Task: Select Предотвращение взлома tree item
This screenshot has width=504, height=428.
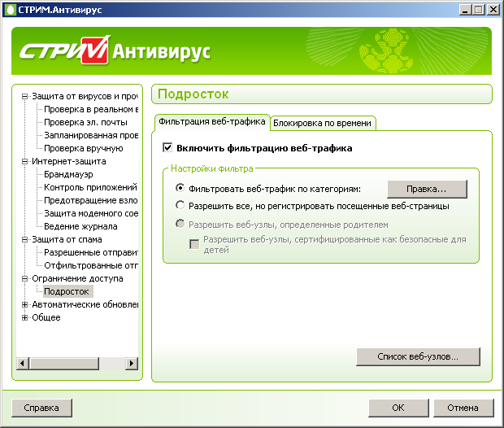Action: click(x=91, y=200)
